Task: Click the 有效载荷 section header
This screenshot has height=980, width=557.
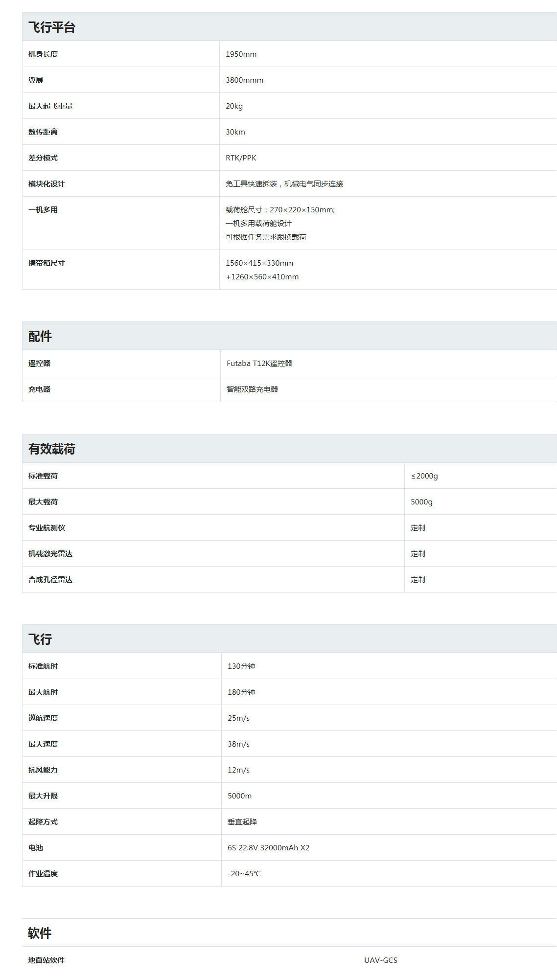Action: coord(52,449)
